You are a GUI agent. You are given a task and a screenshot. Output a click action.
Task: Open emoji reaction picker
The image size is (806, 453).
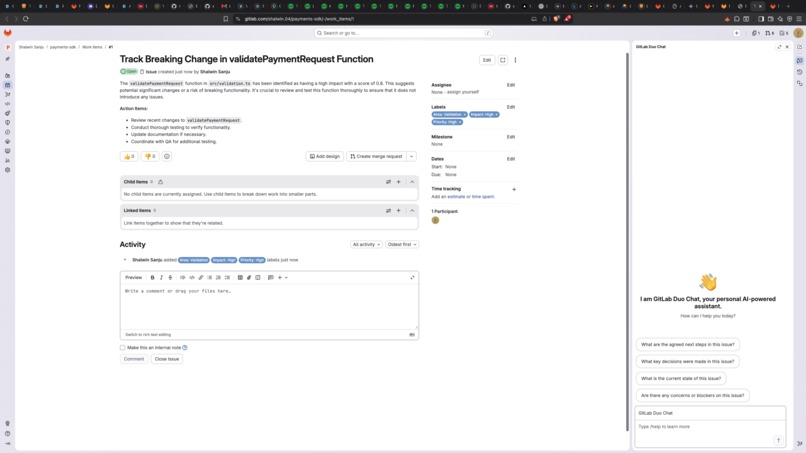tap(167, 156)
